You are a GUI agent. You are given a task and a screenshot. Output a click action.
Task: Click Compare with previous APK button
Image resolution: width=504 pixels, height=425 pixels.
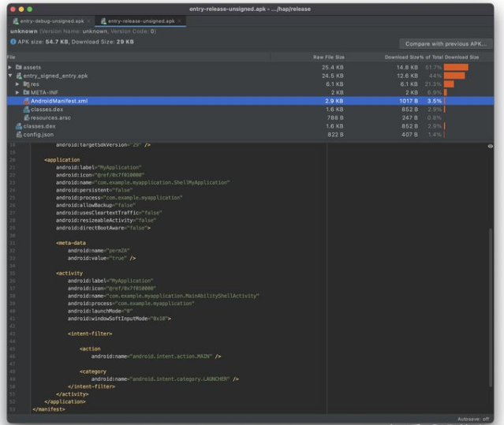tap(446, 43)
